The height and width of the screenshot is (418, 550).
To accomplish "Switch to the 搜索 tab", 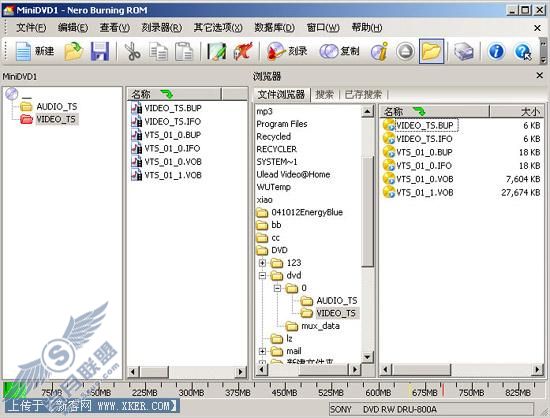I will 324,94.
